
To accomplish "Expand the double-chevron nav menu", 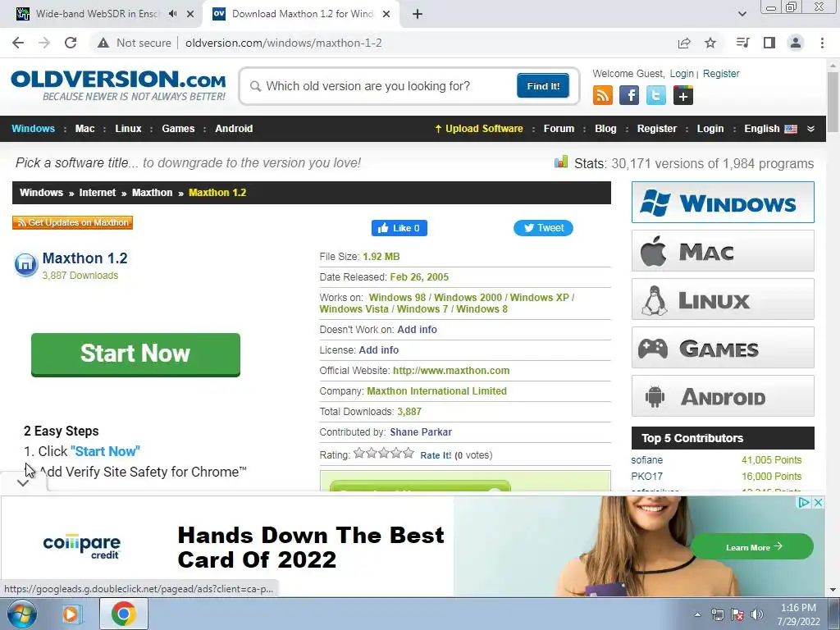I will (x=810, y=129).
